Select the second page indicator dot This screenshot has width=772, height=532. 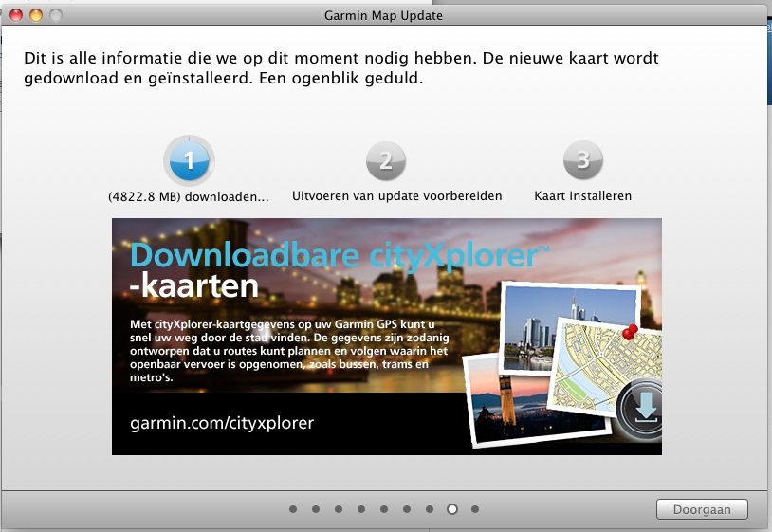(x=316, y=509)
